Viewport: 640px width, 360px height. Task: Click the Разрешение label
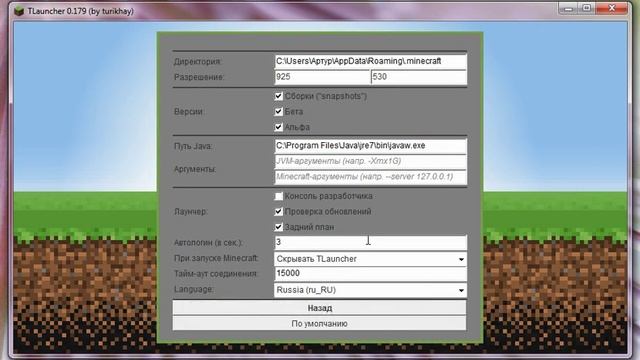[x=199, y=77]
